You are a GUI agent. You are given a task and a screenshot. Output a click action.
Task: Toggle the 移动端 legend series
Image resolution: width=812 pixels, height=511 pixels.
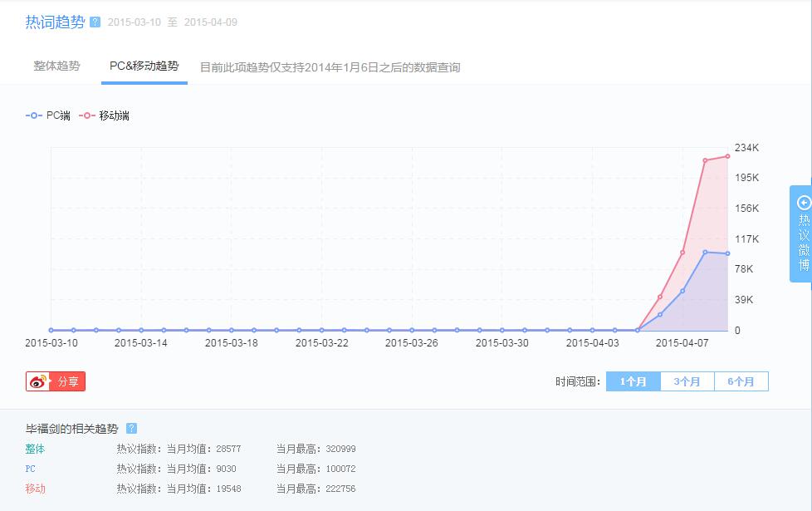pyautogui.click(x=104, y=115)
